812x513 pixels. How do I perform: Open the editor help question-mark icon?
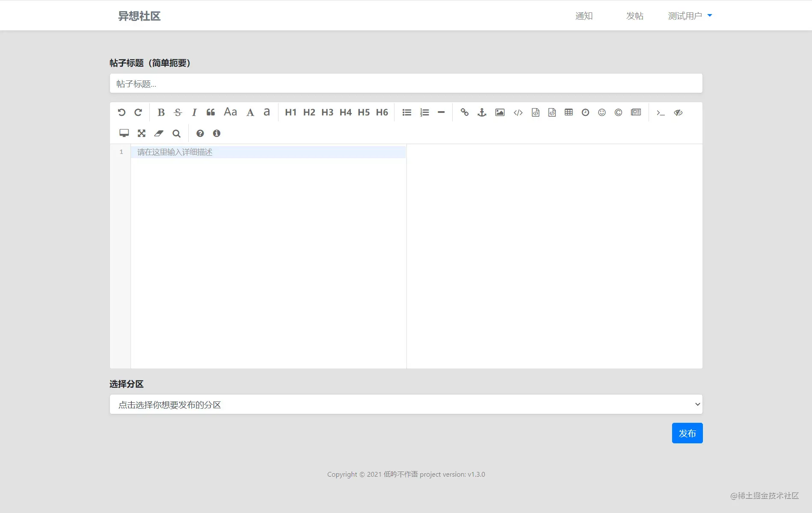coord(200,133)
